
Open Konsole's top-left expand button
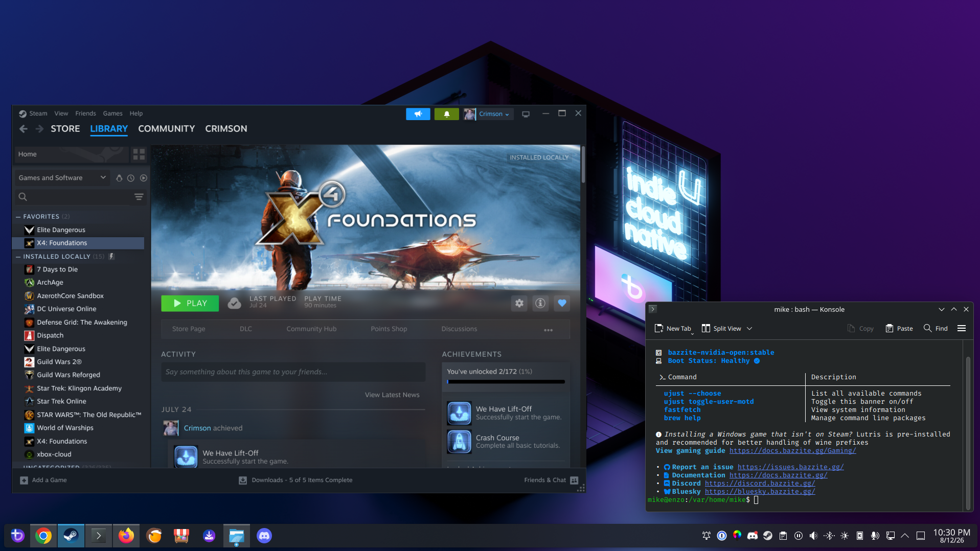coord(653,309)
